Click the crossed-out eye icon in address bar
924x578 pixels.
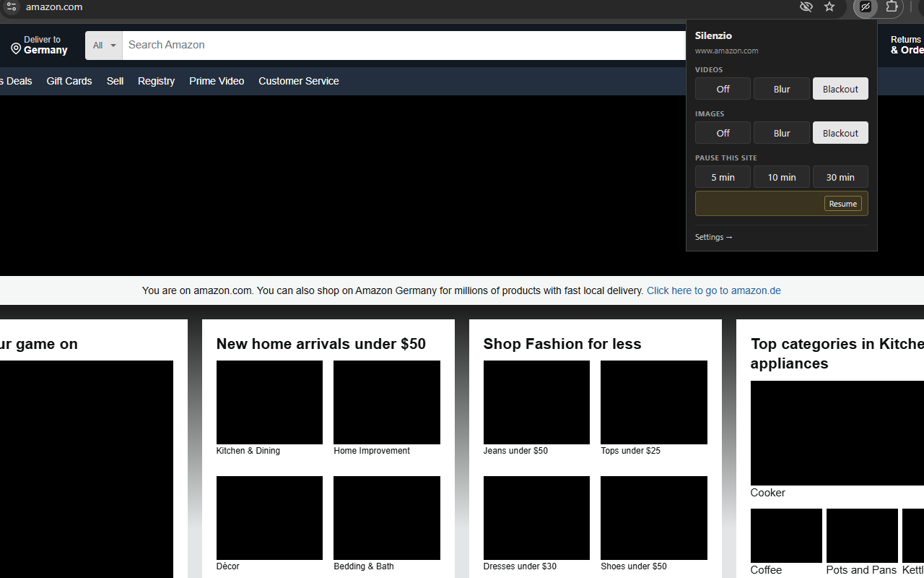[806, 7]
